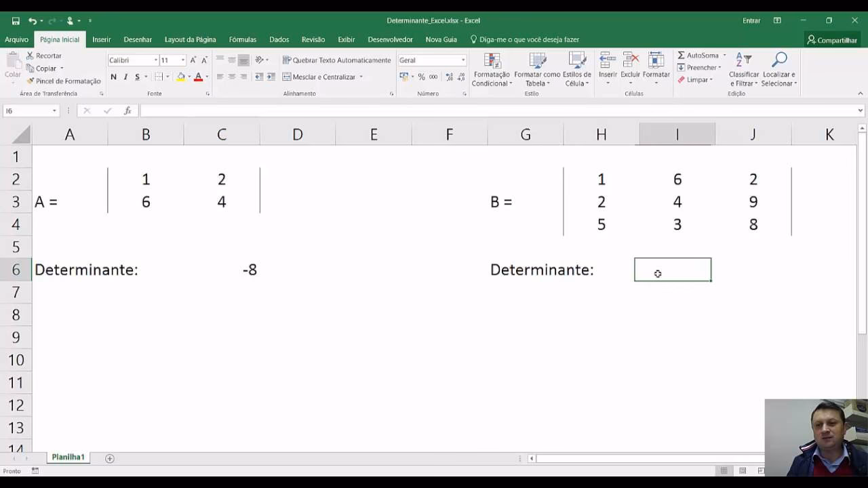
Task: Click the Entrar link in title bar
Action: pos(750,20)
